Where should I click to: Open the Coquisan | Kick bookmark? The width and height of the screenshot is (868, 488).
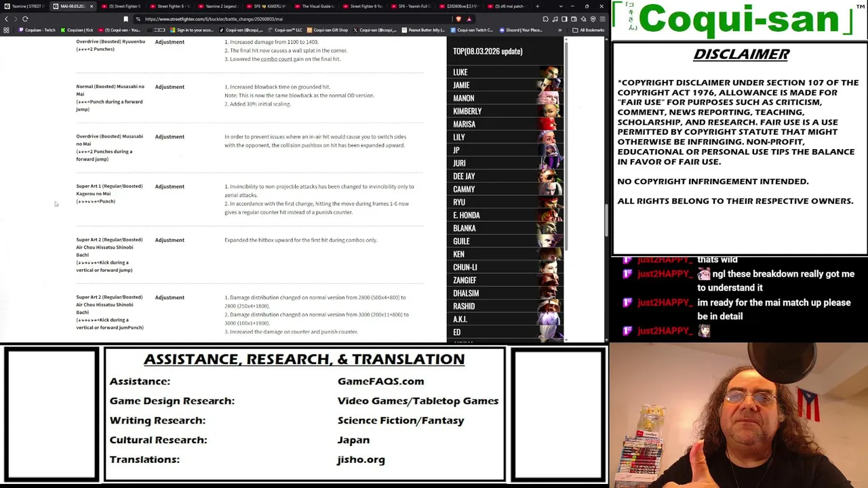[77, 30]
